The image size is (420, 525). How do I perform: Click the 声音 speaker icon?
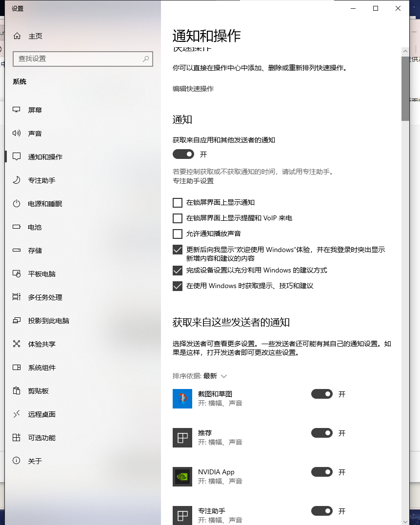pos(17,133)
